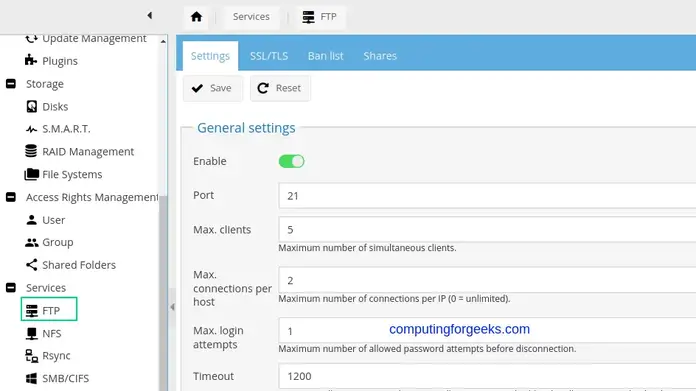
Task: Switch to the SSL/TLS tab
Action: pos(269,56)
